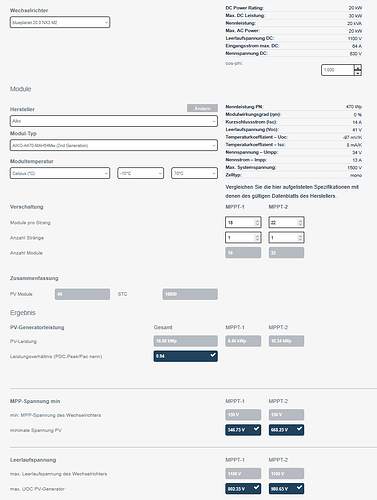
Task: Decrease cos-phi with the down arrow
Action: [358, 73]
